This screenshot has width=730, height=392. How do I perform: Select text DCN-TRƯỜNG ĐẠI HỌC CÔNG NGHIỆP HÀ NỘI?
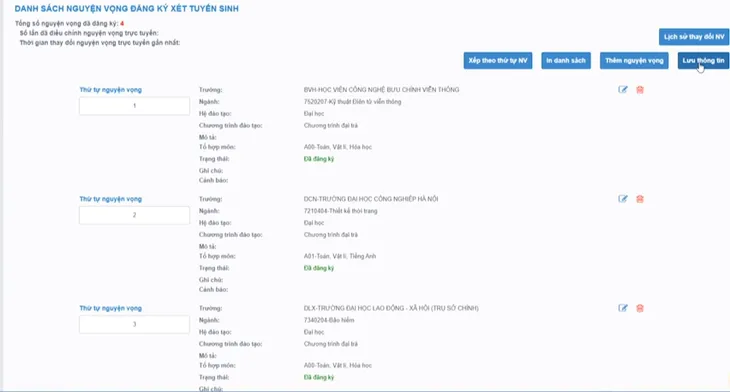pos(371,199)
